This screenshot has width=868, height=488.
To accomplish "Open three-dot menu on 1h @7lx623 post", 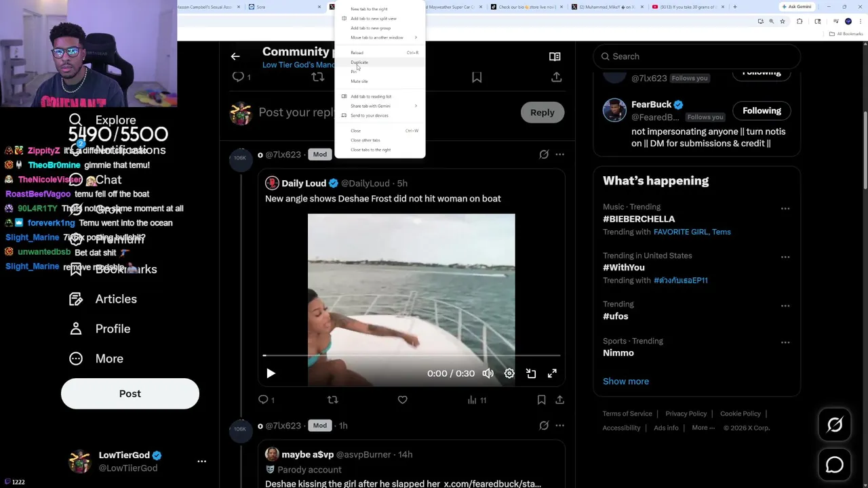I will (559, 426).
